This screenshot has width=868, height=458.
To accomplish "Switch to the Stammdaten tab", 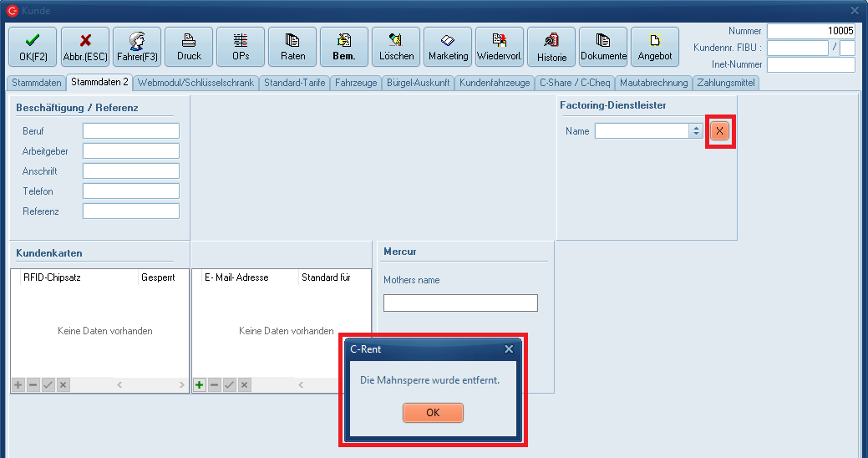I will (x=37, y=83).
